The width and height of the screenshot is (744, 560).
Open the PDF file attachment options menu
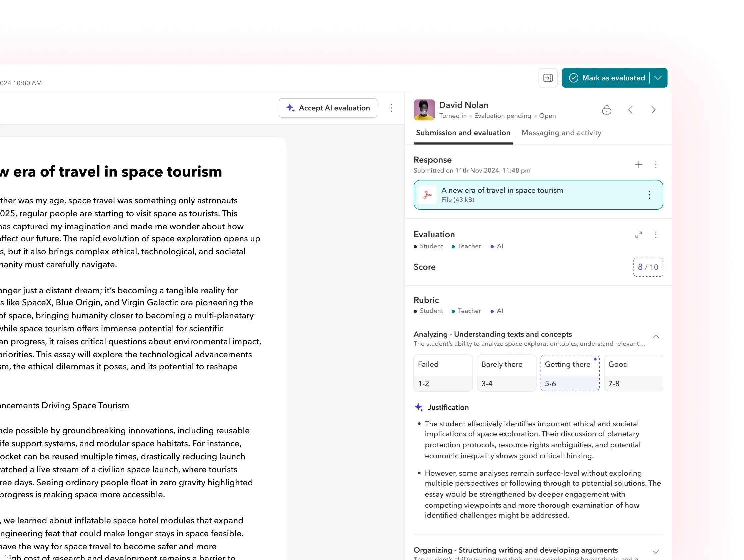[x=649, y=195]
